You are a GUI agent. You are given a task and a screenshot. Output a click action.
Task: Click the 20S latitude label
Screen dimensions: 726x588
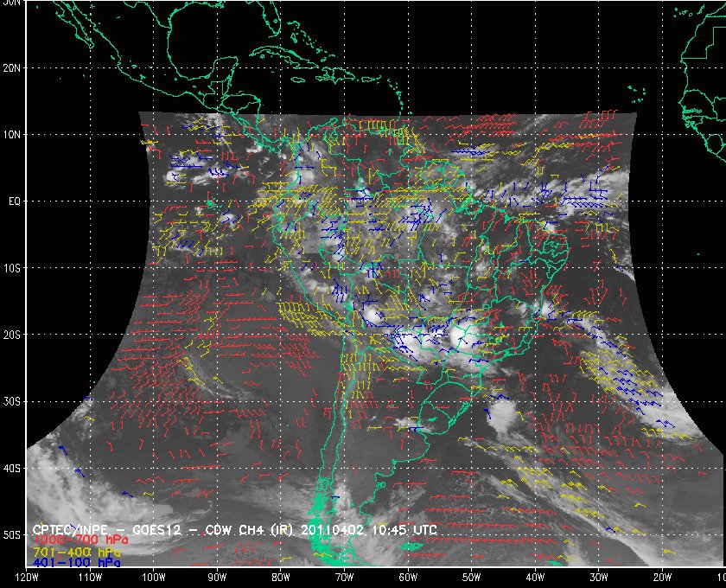(13, 335)
